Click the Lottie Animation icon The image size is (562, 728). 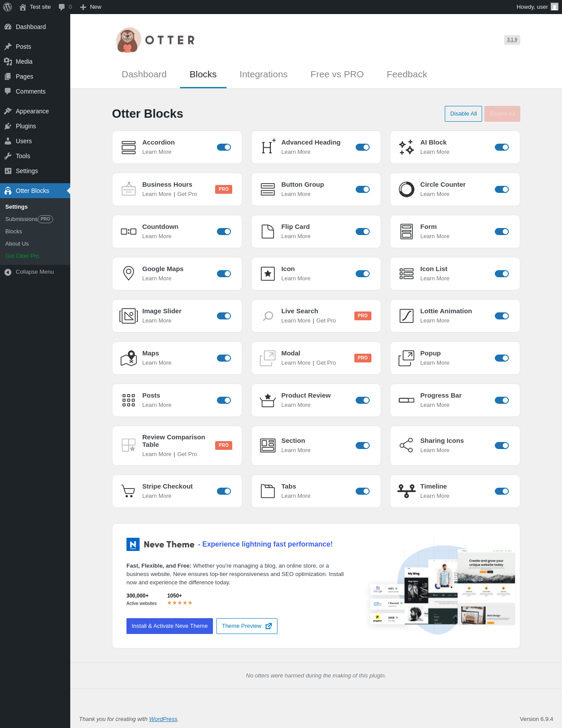click(x=407, y=316)
